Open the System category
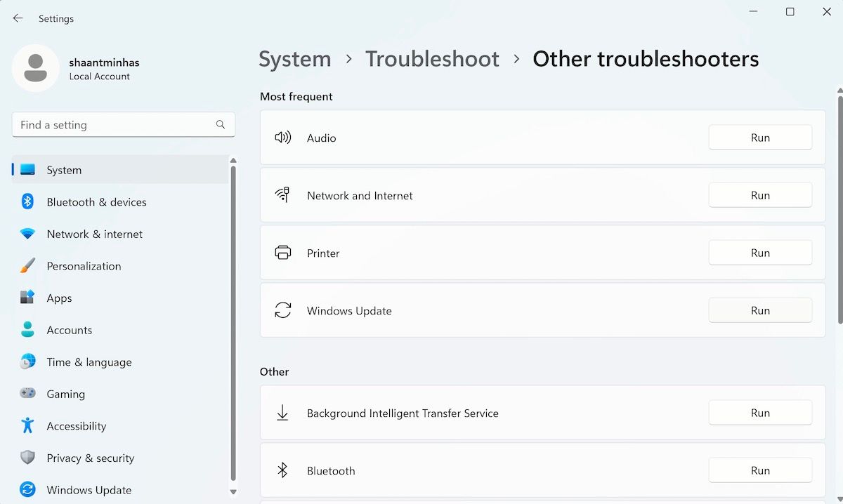This screenshot has width=843, height=504. click(120, 170)
